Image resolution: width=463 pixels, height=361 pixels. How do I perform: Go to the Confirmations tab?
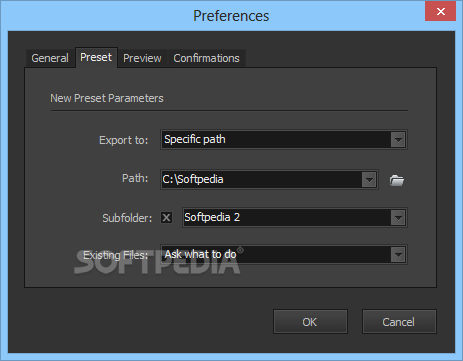tap(206, 58)
